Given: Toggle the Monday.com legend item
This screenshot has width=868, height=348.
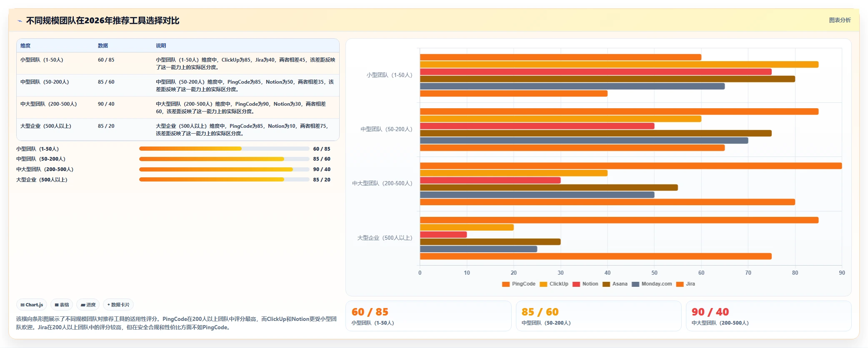Looking at the screenshot, I should [652, 284].
